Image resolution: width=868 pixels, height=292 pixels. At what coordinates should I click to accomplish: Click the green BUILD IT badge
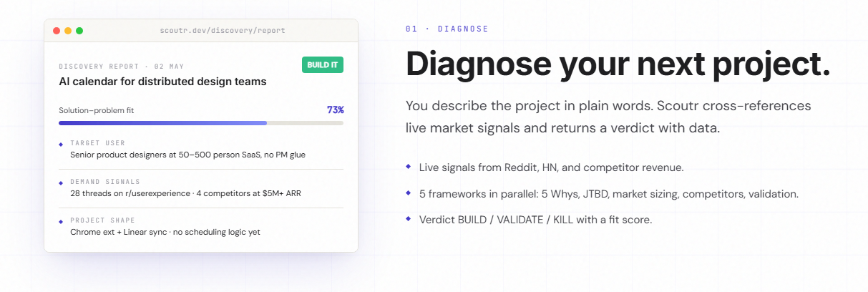pyautogui.click(x=323, y=65)
